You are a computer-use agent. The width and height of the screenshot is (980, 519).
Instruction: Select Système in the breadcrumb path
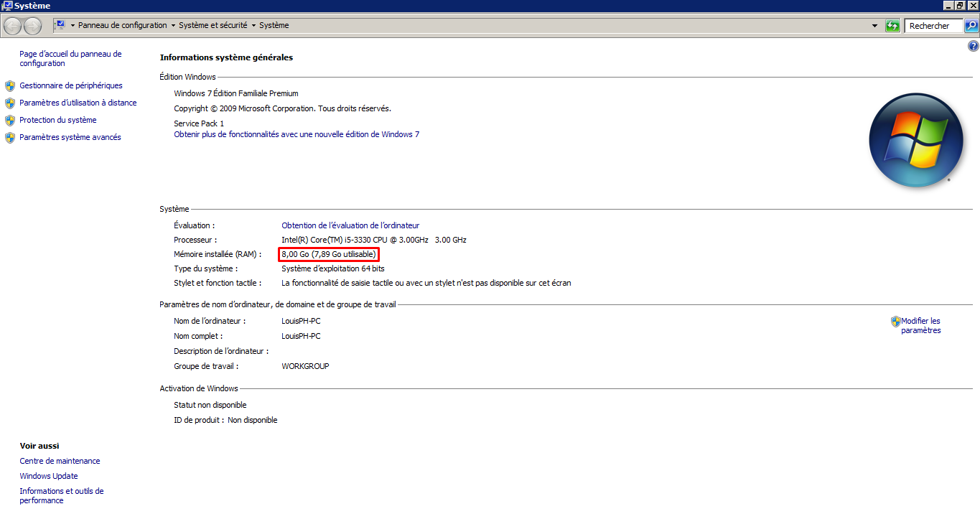coord(274,25)
